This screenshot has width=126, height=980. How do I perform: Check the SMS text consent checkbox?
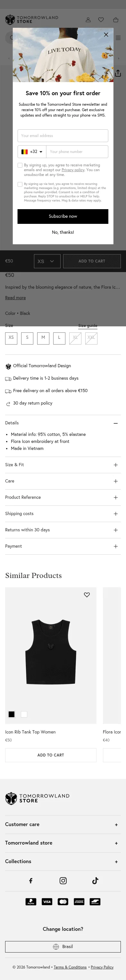pyautogui.click(x=20, y=185)
